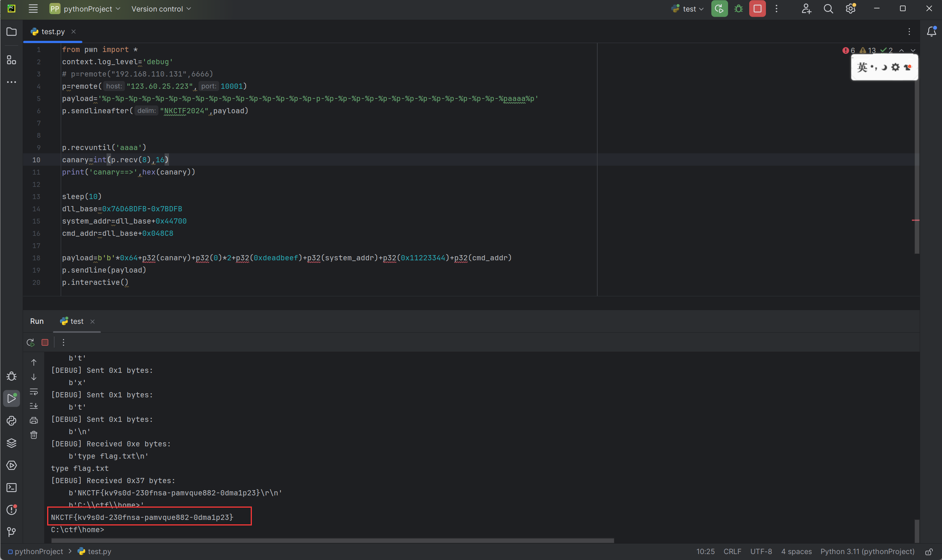Screen dimensions: 942x560
Task: Click the console horizontal scrollbar
Action: pos(332,541)
